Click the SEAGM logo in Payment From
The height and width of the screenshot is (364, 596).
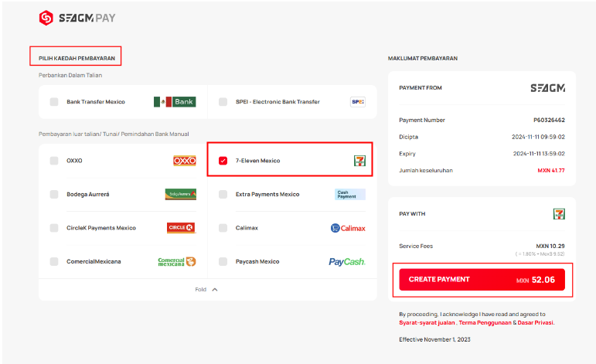548,88
